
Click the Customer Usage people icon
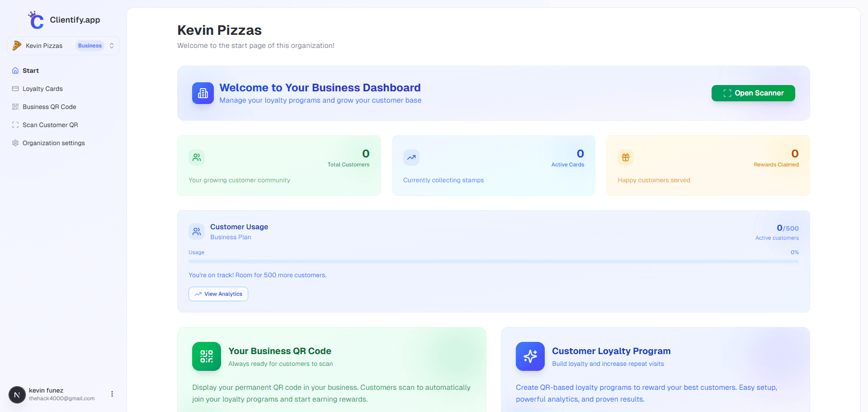click(x=197, y=232)
